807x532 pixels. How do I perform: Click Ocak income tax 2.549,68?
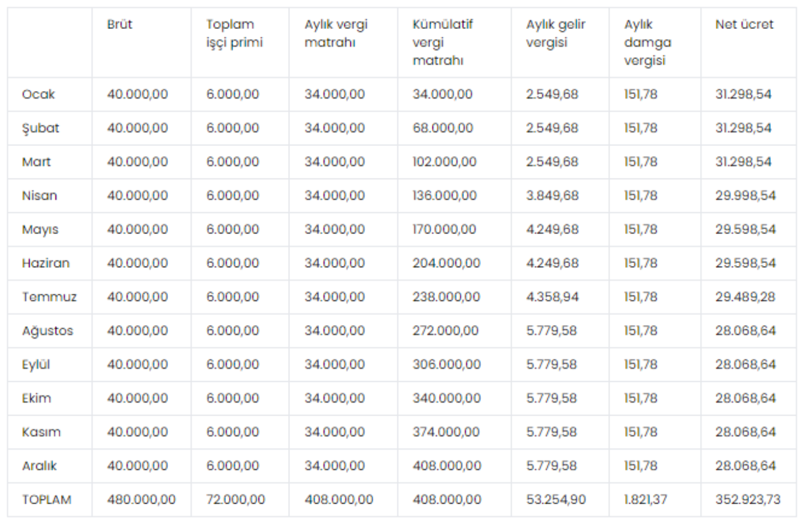pos(552,94)
